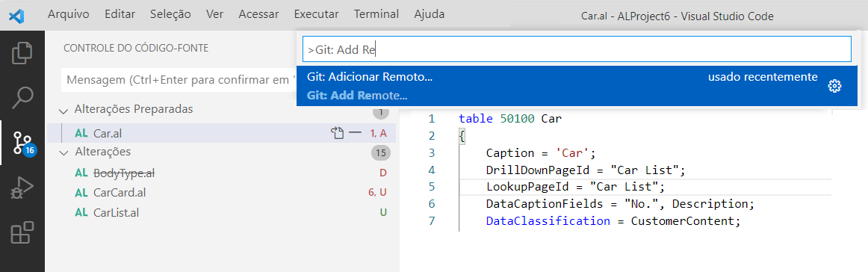The width and height of the screenshot is (868, 272).
Task: Click line number 1 in editor gutter
Action: [x=431, y=119]
